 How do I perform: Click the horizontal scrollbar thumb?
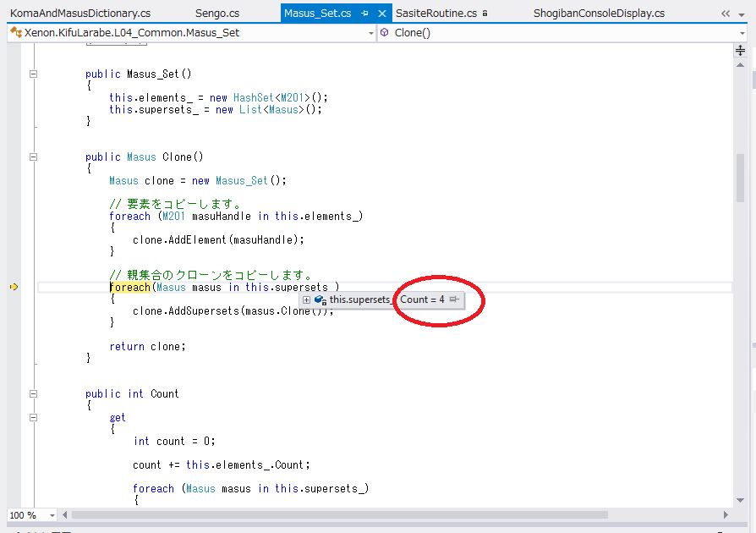(340, 515)
